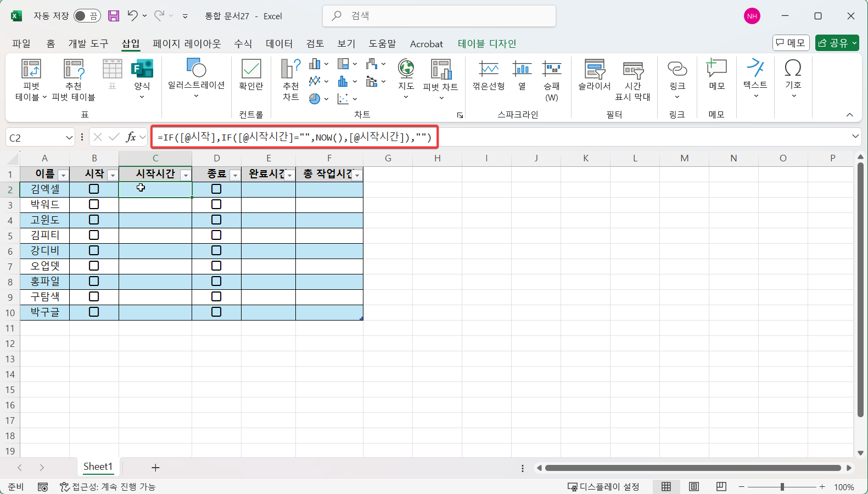The height and width of the screenshot is (494, 868).
Task: Open 디스플레이 설정 in status bar
Action: (x=603, y=487)
